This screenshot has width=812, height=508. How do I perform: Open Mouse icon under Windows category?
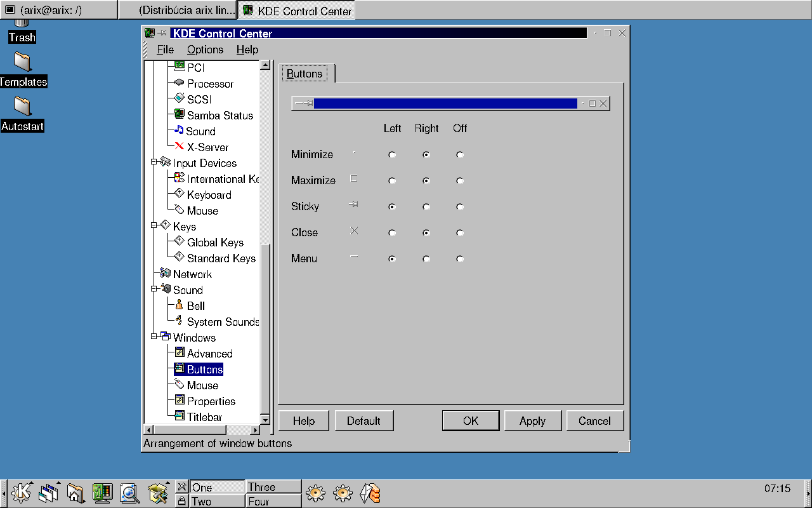pos(180,384)
